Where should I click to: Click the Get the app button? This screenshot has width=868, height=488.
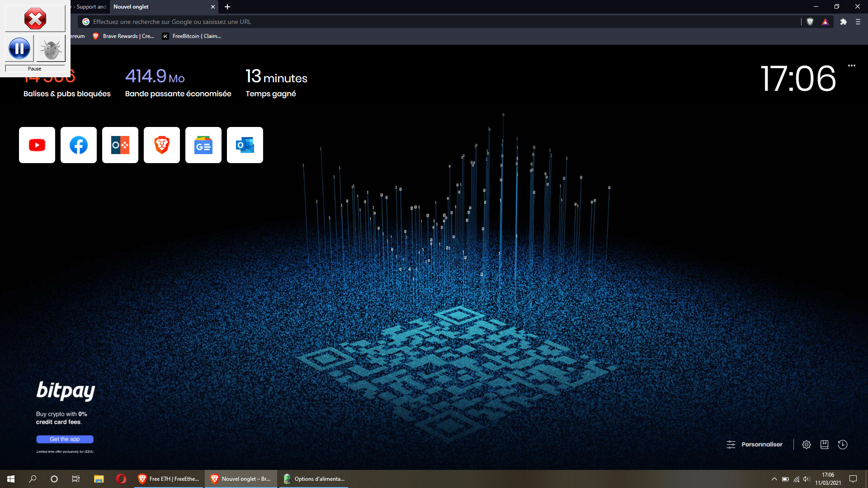65,439
